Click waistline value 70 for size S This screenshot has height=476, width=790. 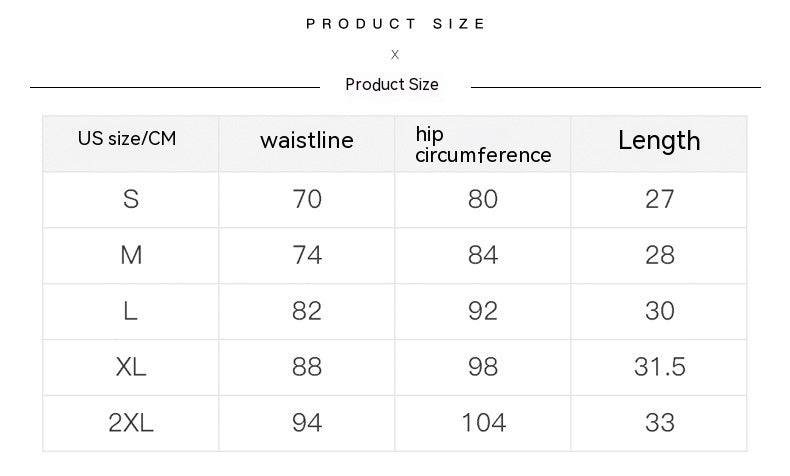pos(307,199)
